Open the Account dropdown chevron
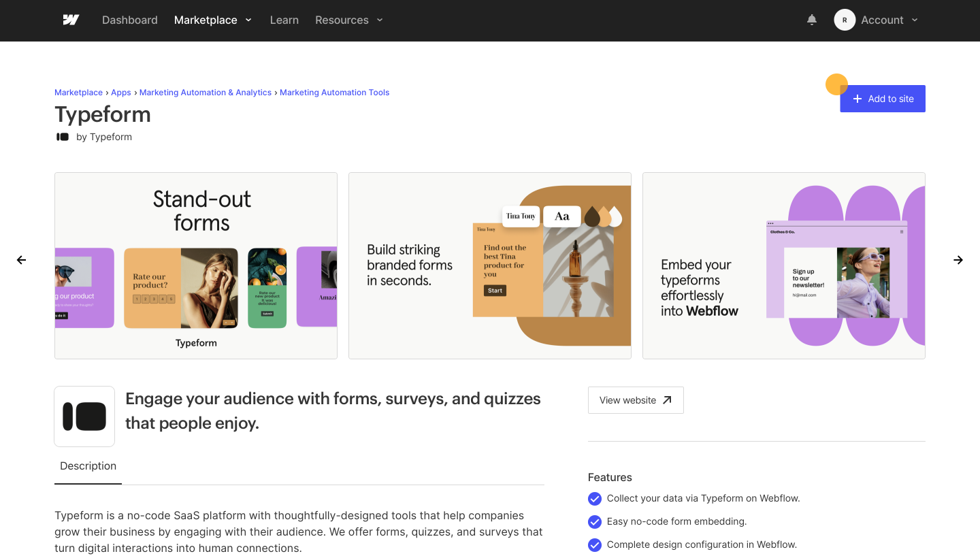This screenshot has height=556, width=980. click(915, 20)
